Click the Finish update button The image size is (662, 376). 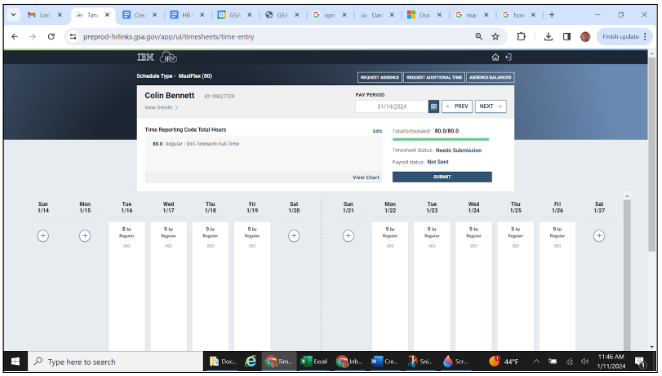click(x=624, y=37)
